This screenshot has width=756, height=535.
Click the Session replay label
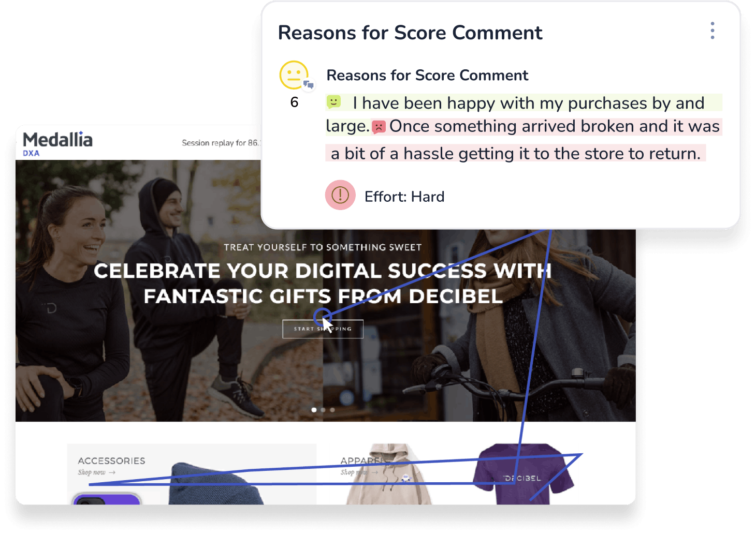(x=221, y=143)
